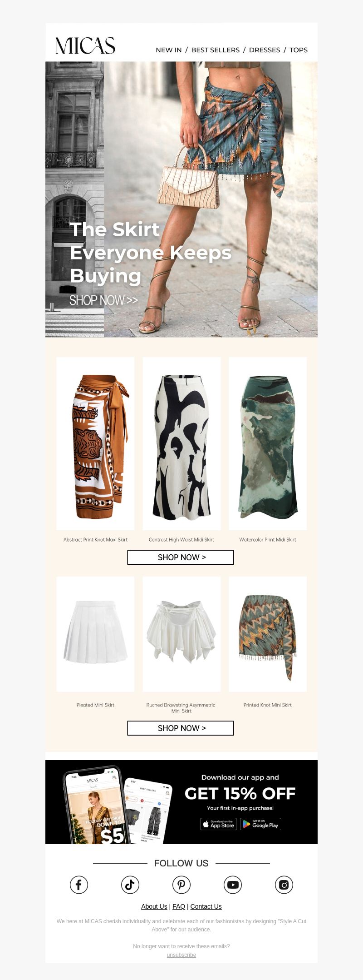Click the App Store download badge
The height and width of the screenshot is (980, 363).
pos(219,824)
